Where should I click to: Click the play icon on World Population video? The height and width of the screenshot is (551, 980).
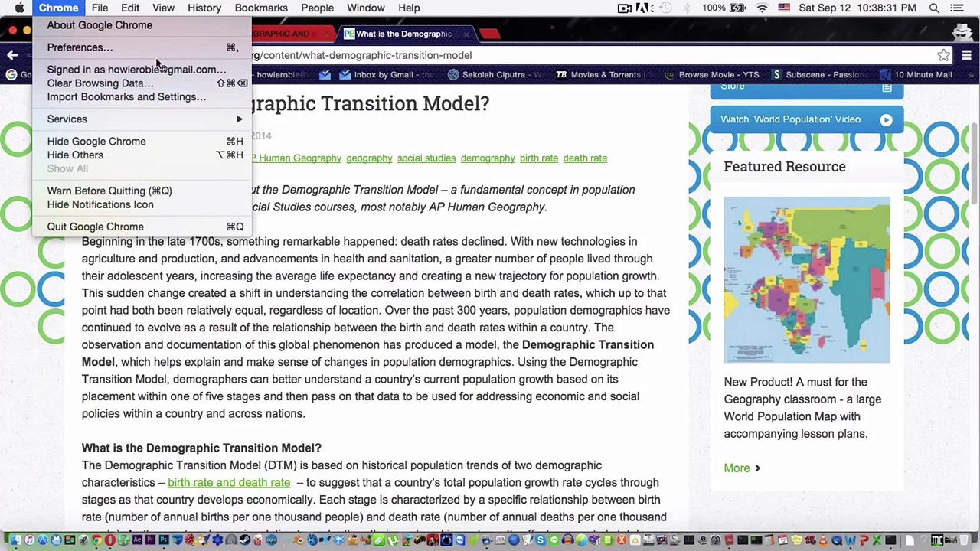click(886, 119)
